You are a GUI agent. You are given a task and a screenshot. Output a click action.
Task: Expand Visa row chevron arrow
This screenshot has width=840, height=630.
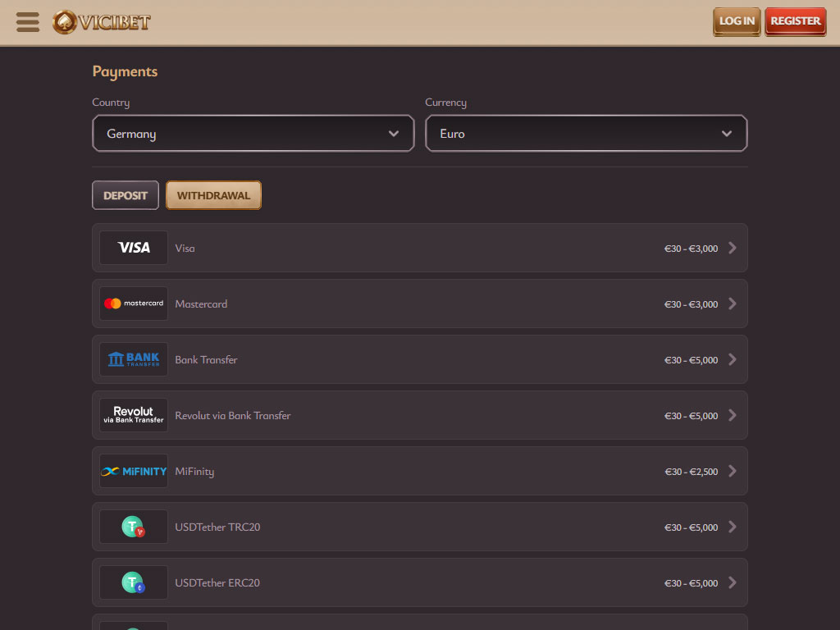coord(732,248)
